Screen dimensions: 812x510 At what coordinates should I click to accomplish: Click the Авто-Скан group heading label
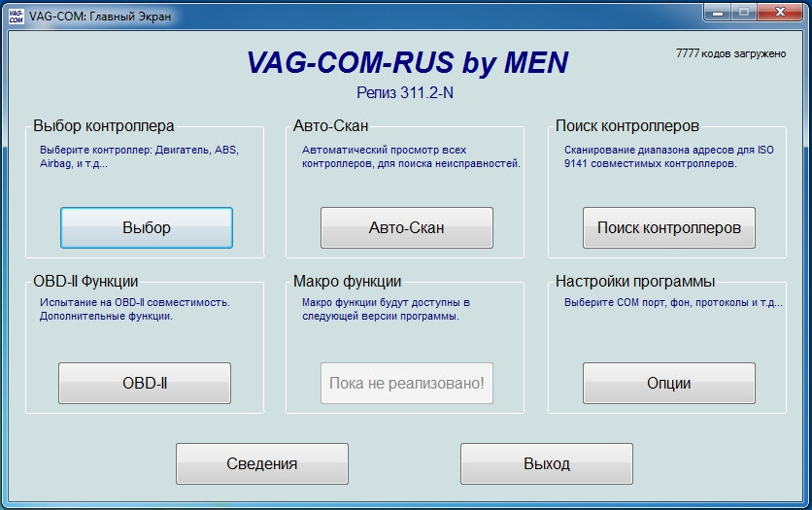(x=330, y=126)
